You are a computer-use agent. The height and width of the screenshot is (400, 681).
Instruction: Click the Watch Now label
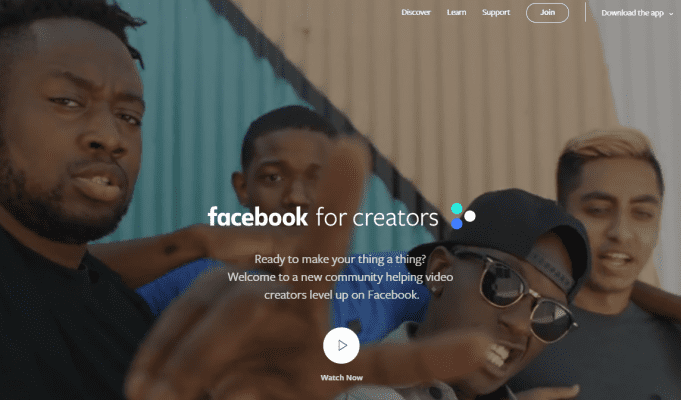coord(341,378)
